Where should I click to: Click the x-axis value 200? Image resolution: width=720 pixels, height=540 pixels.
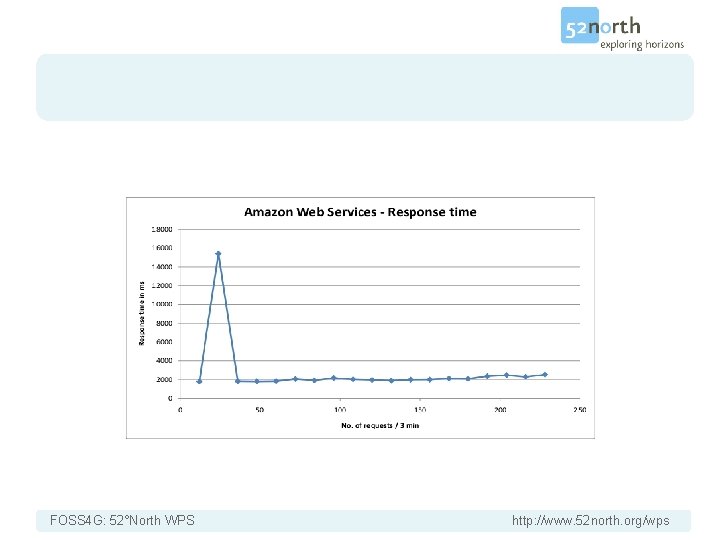tap(500, 410)
